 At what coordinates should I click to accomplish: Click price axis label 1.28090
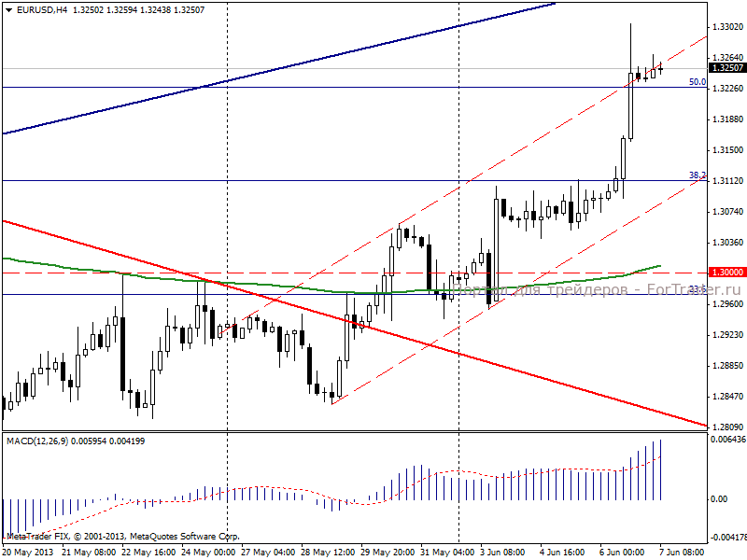[x=727, y=427]
